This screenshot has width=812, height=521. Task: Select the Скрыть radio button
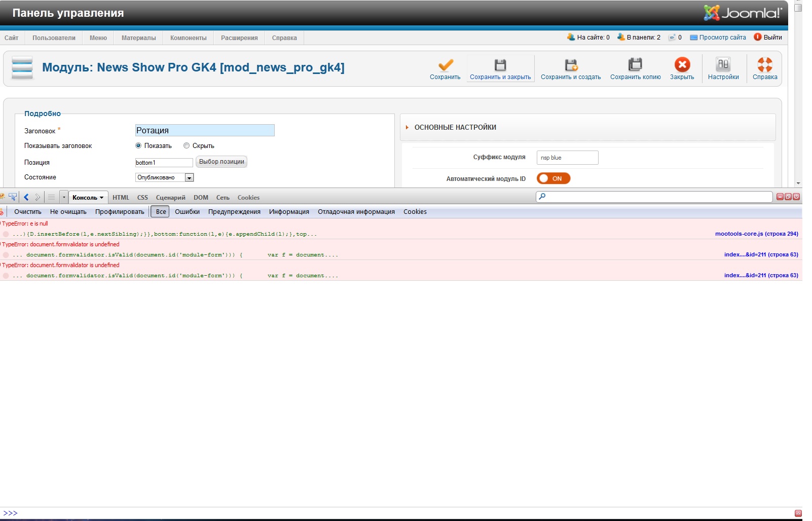coord(187,145)
